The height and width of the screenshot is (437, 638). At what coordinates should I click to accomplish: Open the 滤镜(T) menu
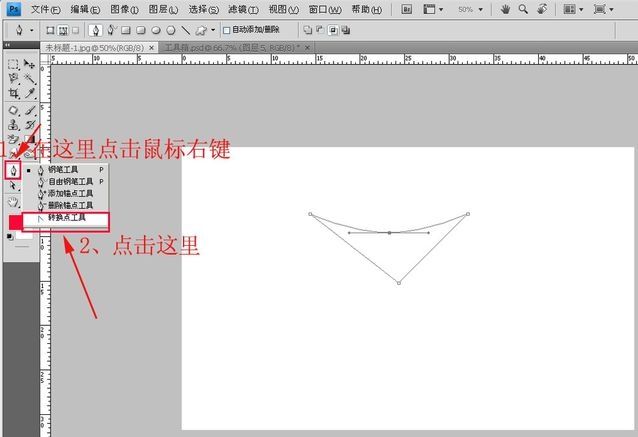[243, 9]
